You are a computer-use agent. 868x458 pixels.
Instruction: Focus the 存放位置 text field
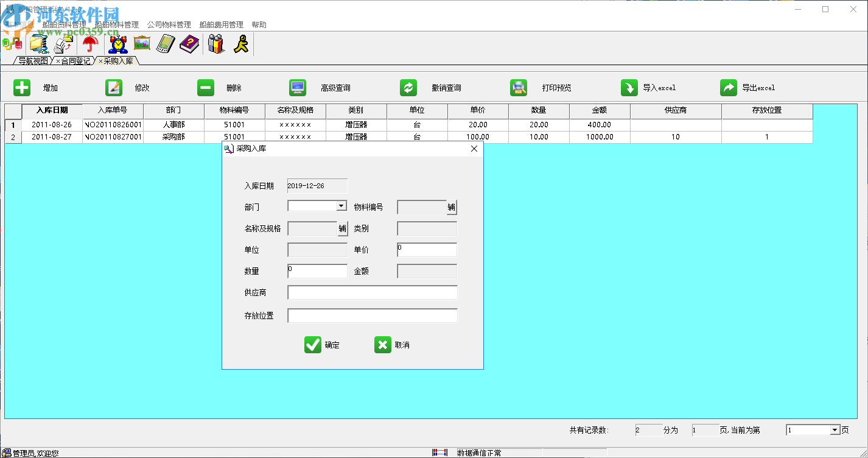pos(373,315)
